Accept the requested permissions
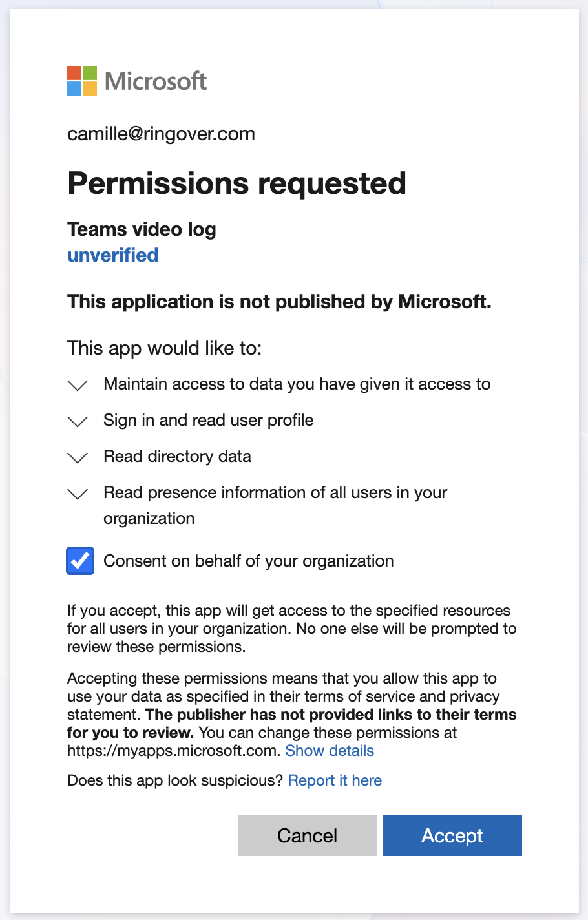Viewport: 588px width, 920px height. (452, 835)
